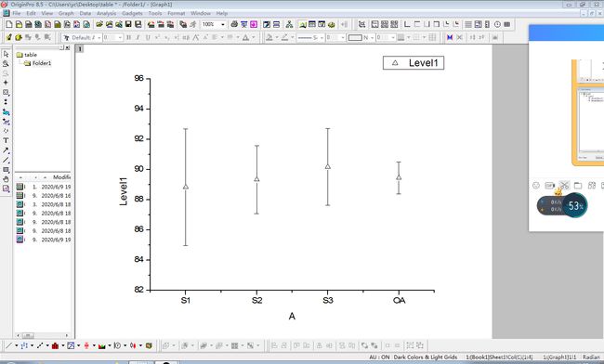
Task: Toggle Italic text formatting
Action: tap(138, 37)
